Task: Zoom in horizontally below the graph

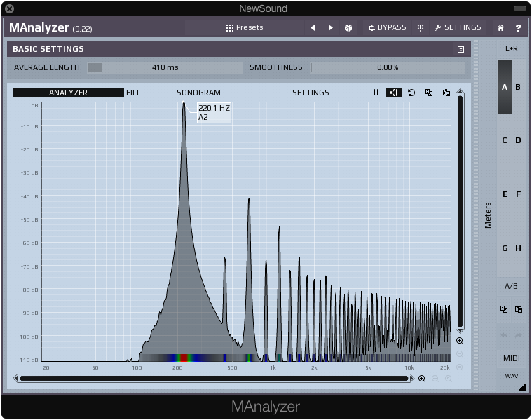Action: pyautogui.click(x=422, y=379)
